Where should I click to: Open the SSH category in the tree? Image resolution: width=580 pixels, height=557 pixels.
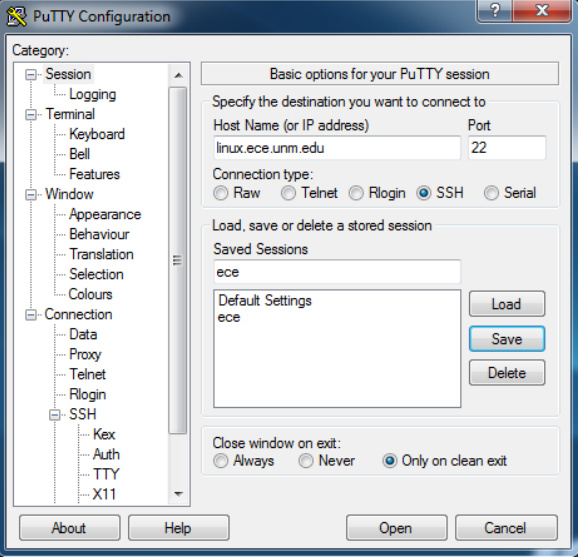click(x=82, y=414)
